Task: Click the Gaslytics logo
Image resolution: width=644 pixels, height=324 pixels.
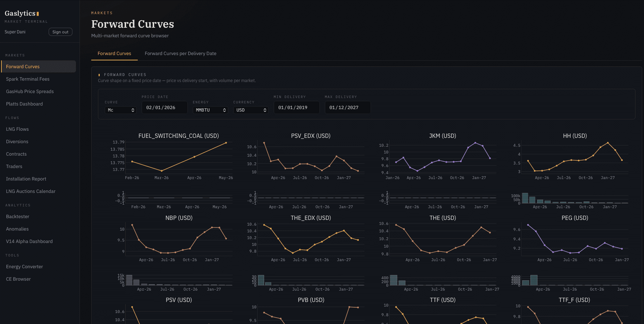Action: pos(22,13)
